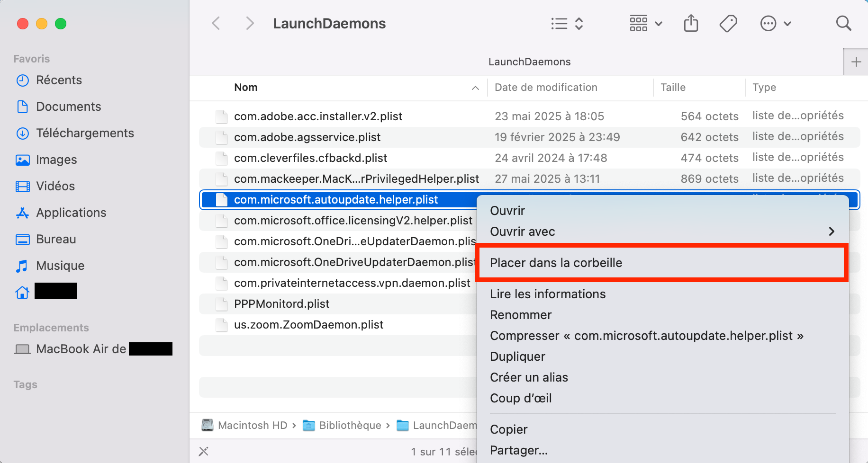The height and width of the screenshot is (463, 868).
Task: Select the us.zoom.ZoomDaemon.plist file
Action: click(x=308, y=324)
